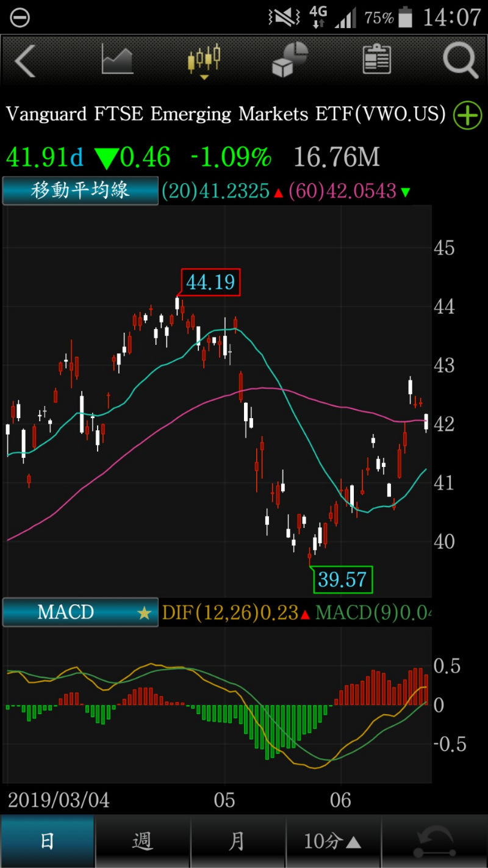The height and width of the screenshot is (868, 488).
Task: Open the MACD indicator selector
Action: point(80,612)
